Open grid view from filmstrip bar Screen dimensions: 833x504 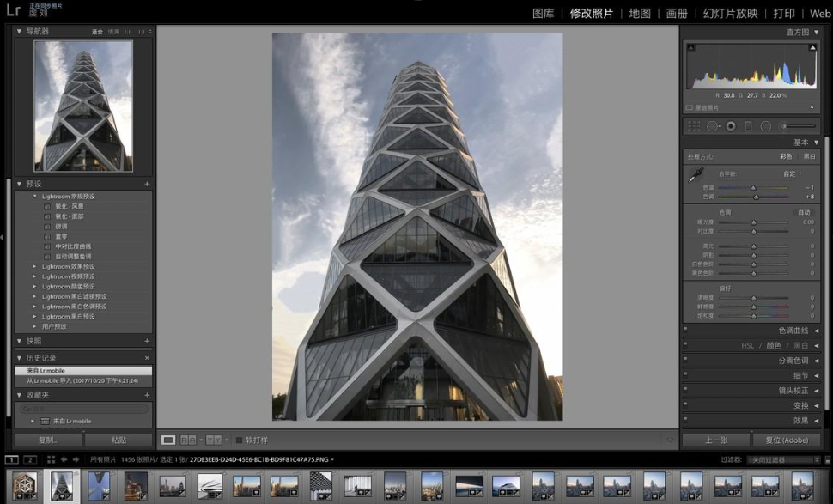(x=51, y=459)
